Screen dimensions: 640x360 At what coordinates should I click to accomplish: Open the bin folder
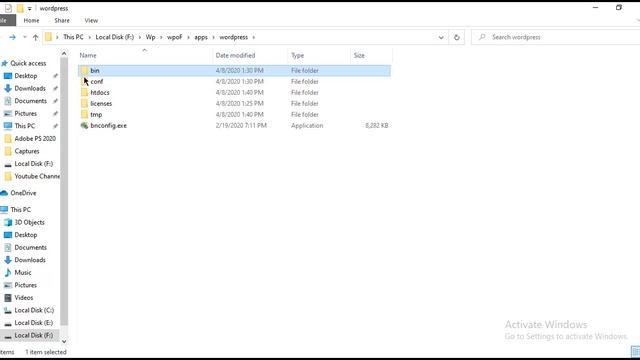click(x=234, y=71)
